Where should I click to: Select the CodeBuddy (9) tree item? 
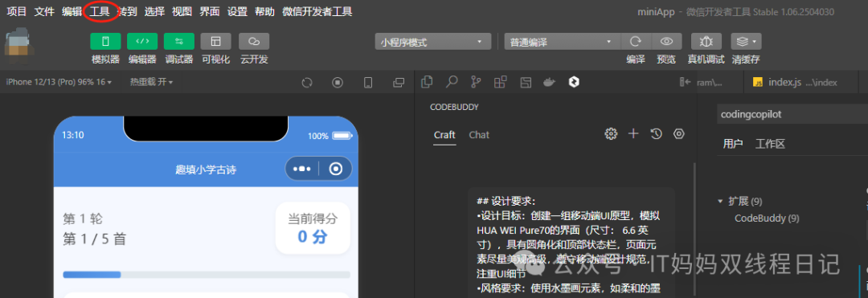tap(767, 218)
